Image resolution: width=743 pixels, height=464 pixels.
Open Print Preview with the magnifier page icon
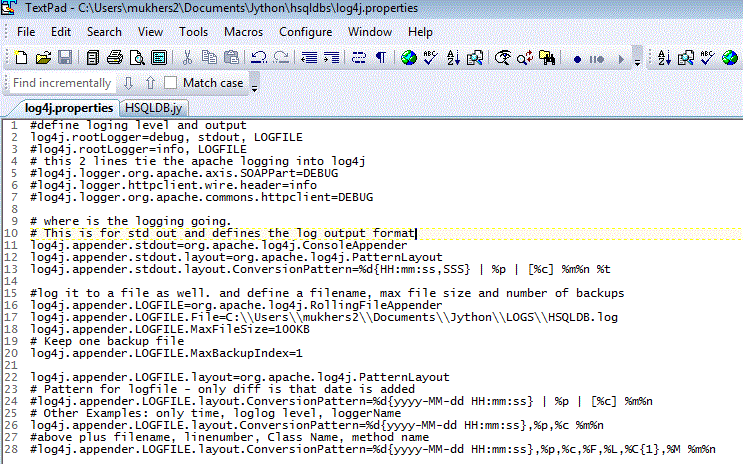click(x=137, y=58)
